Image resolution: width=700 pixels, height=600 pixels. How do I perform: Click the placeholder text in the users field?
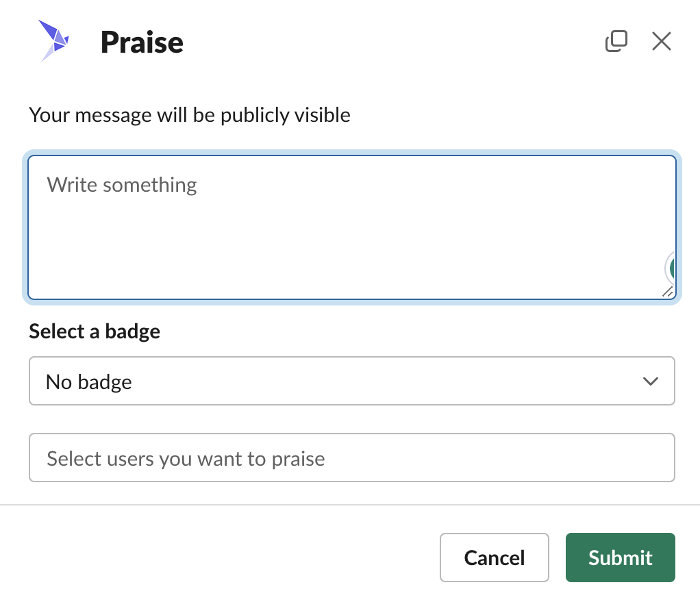coord(186,459)
